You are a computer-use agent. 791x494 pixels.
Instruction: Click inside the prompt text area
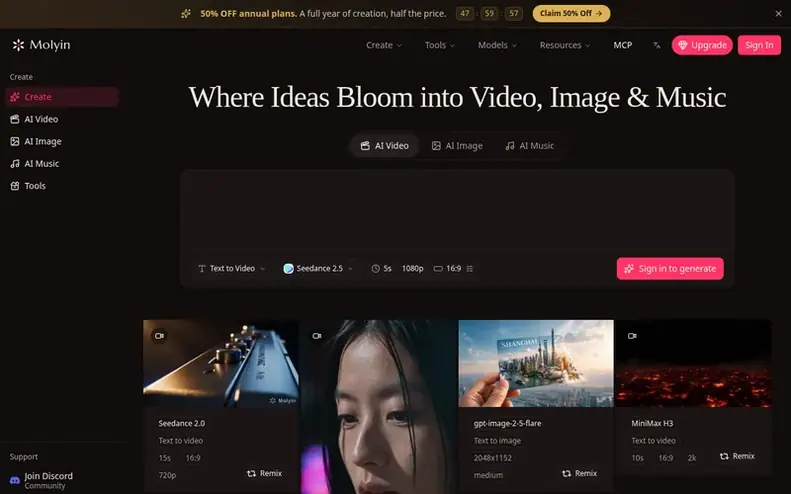(x=457, y=212)
